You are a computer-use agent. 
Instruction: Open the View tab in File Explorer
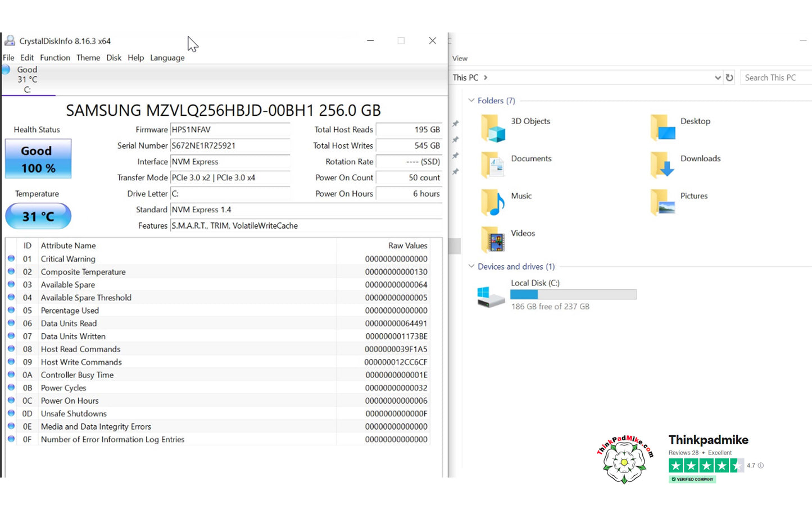tap(460, 58)
